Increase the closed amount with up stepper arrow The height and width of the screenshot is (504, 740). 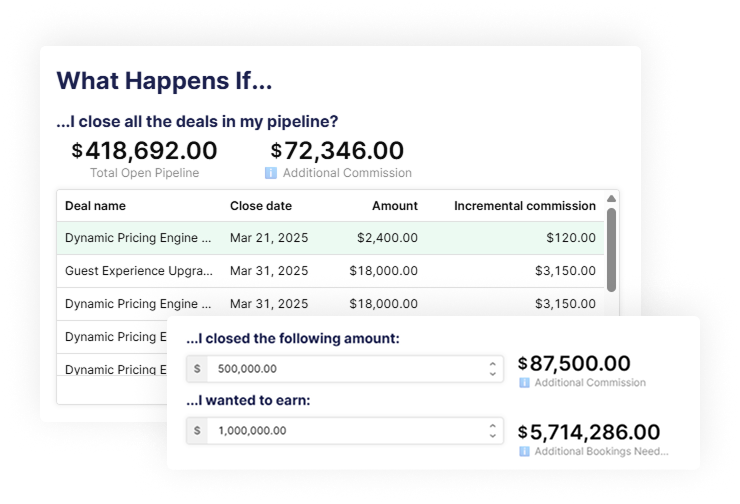click(493, 364)
